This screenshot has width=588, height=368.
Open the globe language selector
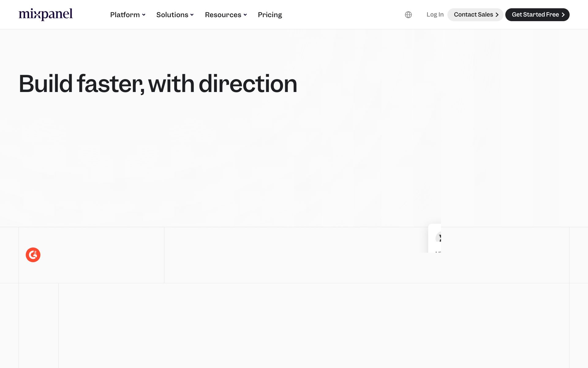coord(408,15)
